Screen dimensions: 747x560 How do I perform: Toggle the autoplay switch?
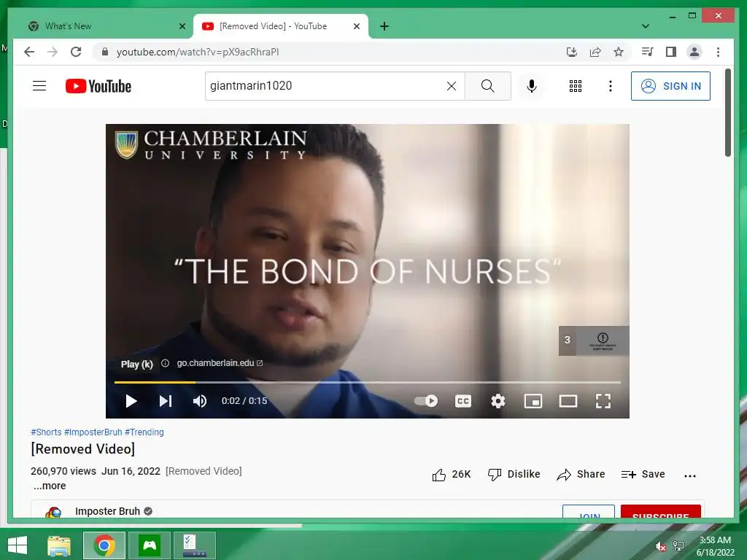425,401
